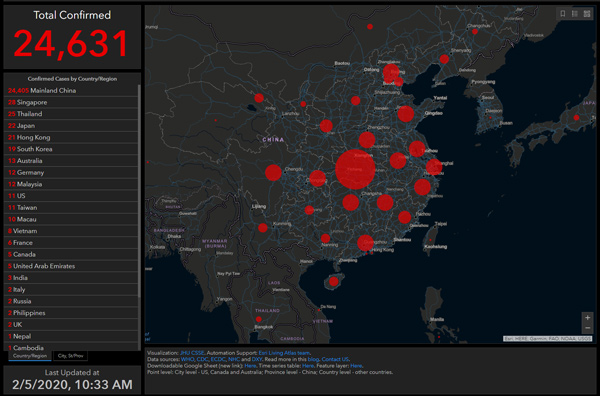Click the large red circle over Hubei
Screen dimensions: 600x396
355,169
